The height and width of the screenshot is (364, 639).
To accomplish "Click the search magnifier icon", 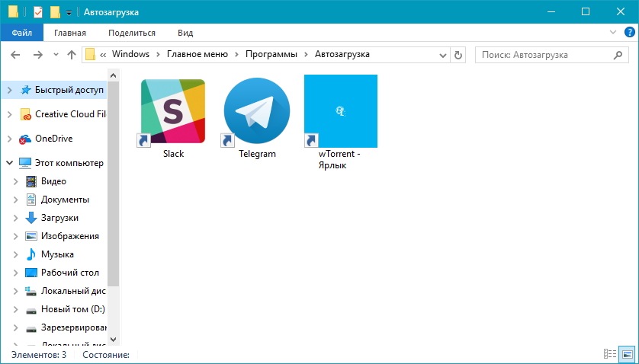I will point(618,55).
